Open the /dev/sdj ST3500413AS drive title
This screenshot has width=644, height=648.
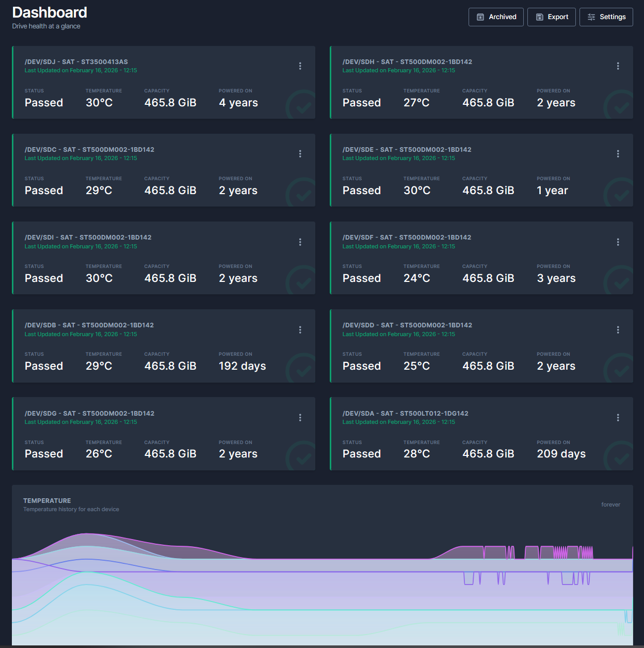(x=76, y=62)
